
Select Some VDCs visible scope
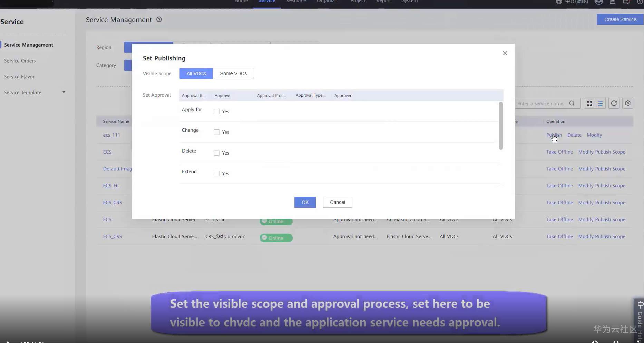[234, 73]
